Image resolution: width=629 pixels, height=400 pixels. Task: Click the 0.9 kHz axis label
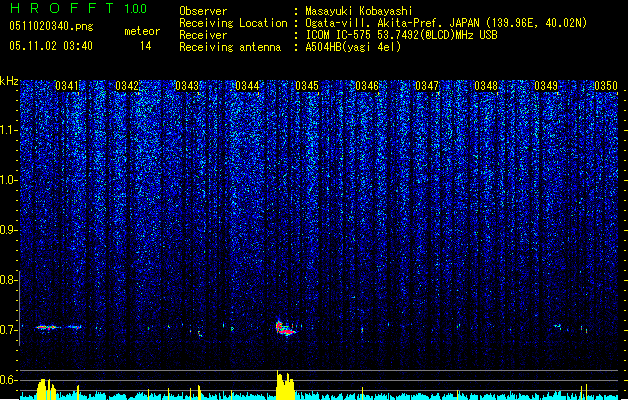(x=8, y=230)
